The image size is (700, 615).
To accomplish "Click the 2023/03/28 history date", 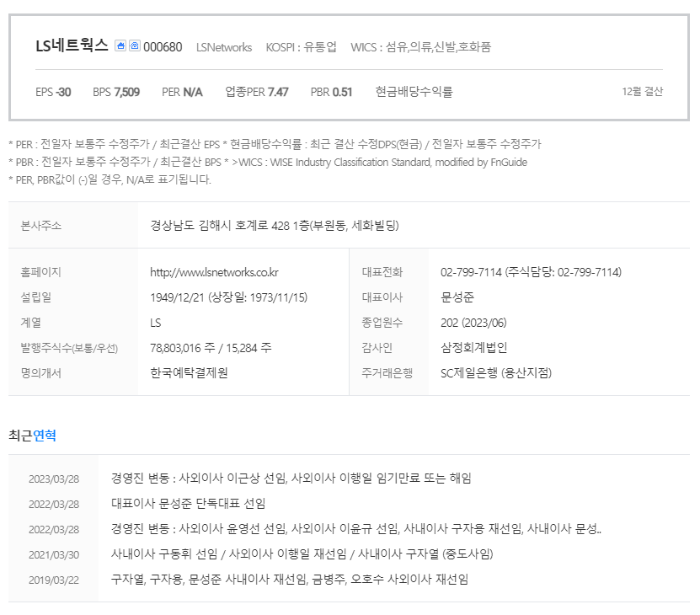I will (x=54, y=479).
